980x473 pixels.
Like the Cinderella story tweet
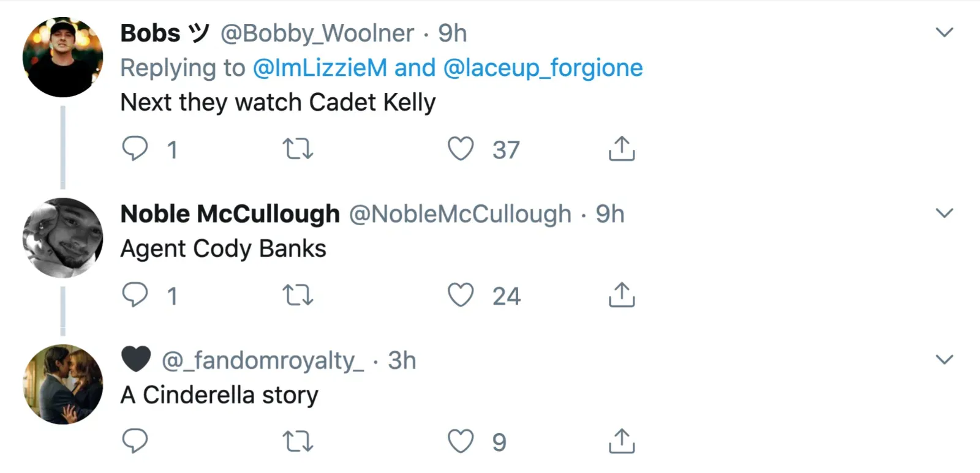461,441
